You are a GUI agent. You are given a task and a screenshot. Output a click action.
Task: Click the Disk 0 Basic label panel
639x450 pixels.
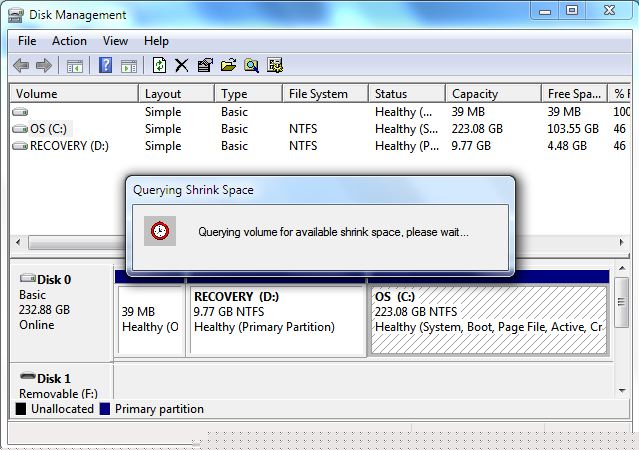click(61, 312)
